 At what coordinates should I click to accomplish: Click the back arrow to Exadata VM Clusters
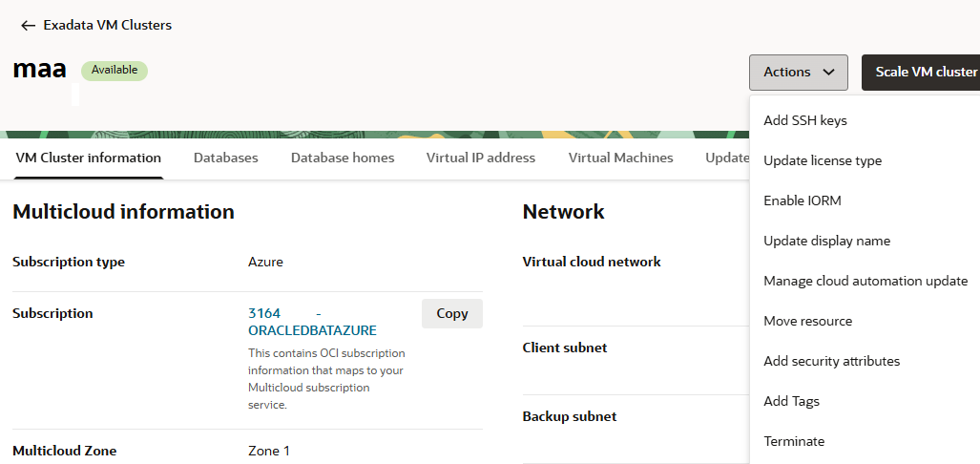(x=29, y=26)
